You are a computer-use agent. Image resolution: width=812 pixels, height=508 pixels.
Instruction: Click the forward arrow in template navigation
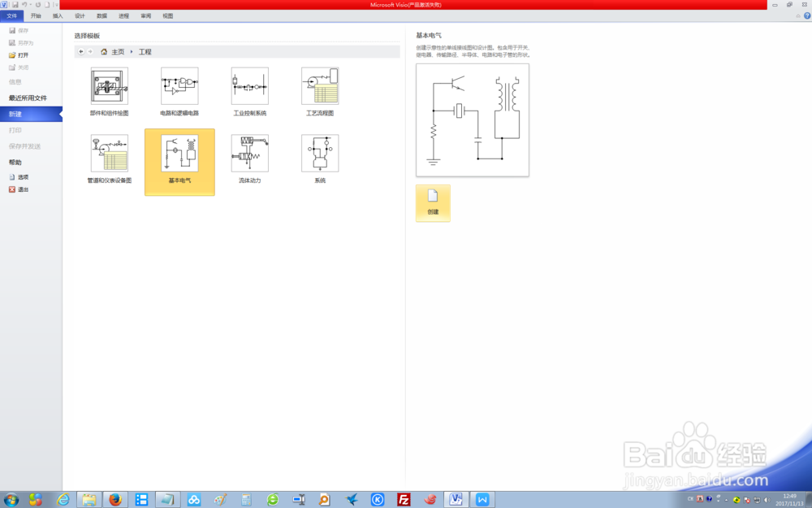click(90, 51)
